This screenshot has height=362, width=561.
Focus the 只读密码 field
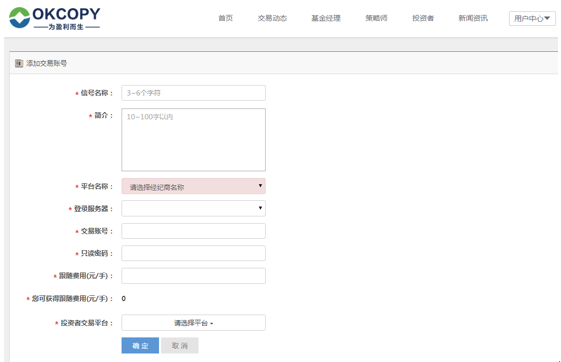(x=194, y=253)
